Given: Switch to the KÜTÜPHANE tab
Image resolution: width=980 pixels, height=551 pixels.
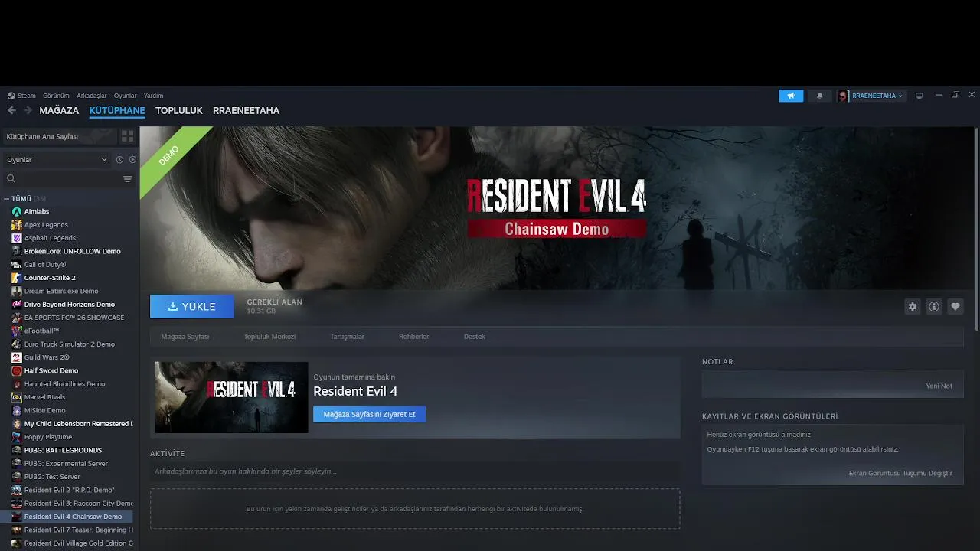Looking at the screenshot, I should coord(117,110).
